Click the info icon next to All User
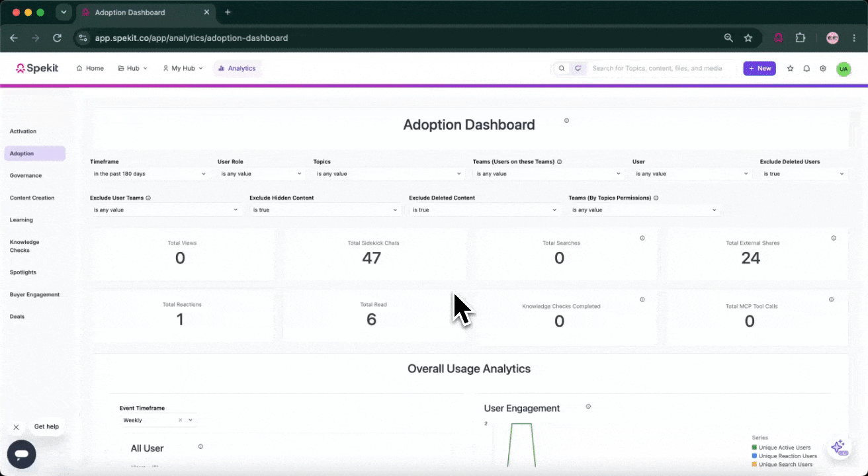868x476 pixels. 200,446
